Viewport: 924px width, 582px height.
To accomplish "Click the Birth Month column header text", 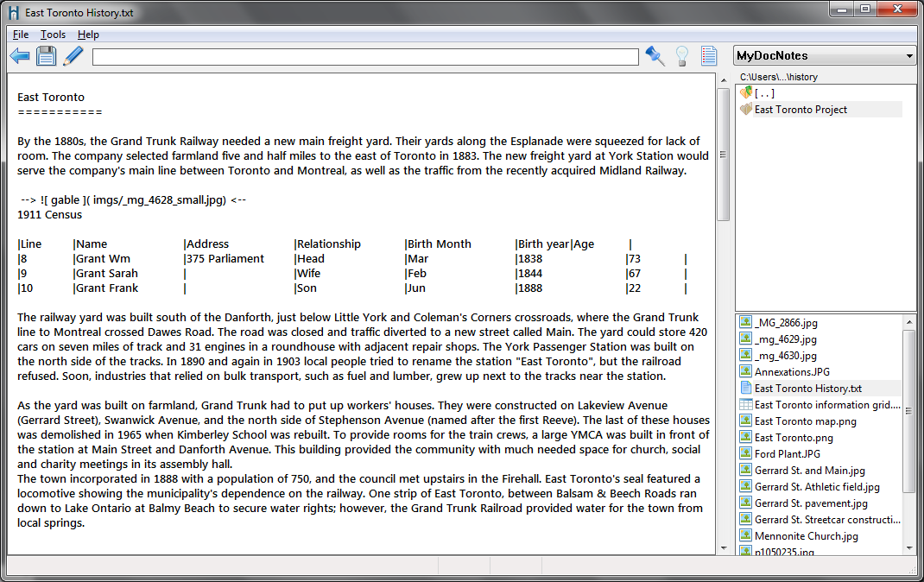I will (440, 244).
